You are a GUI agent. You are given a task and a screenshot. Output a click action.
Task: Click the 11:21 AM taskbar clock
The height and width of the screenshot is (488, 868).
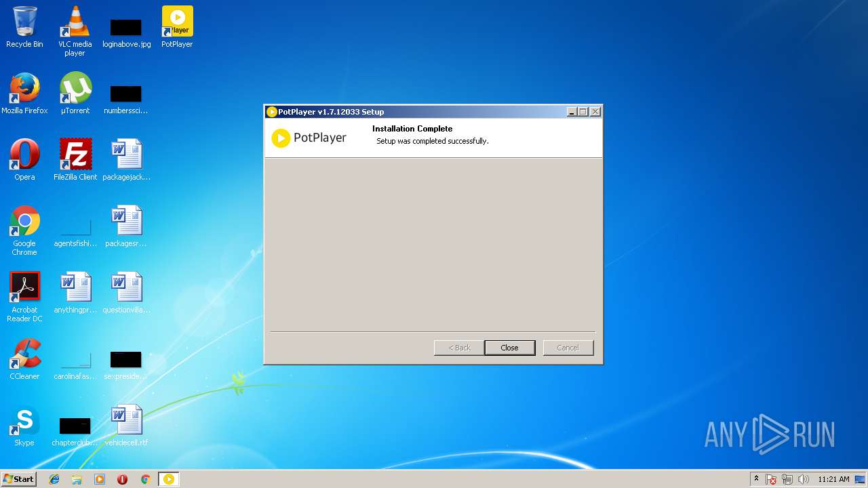point(833,479)
